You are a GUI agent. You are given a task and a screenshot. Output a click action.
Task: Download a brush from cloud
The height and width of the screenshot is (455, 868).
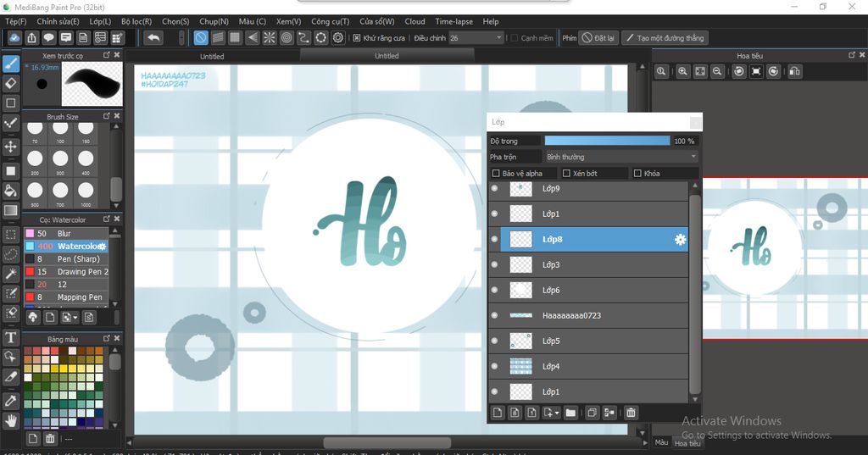[x=33, y=317]
